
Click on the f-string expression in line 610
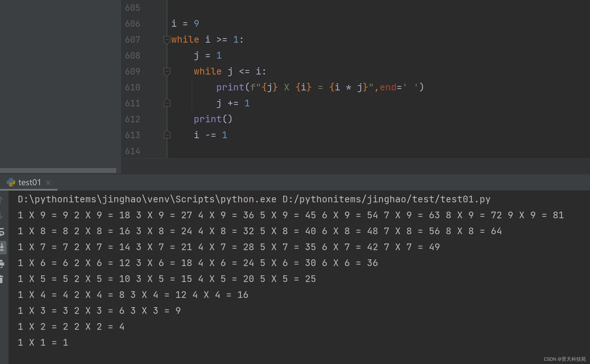(x=301, y=87)
